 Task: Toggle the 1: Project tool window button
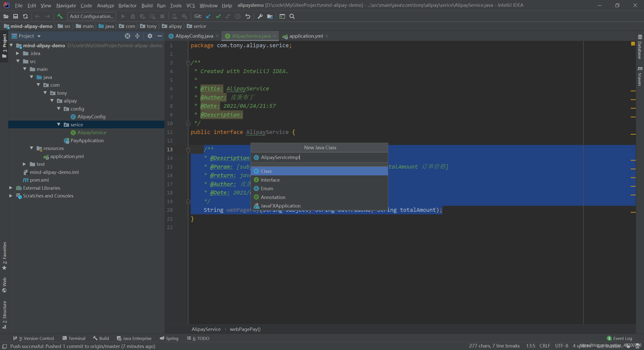tap(5, 46)
